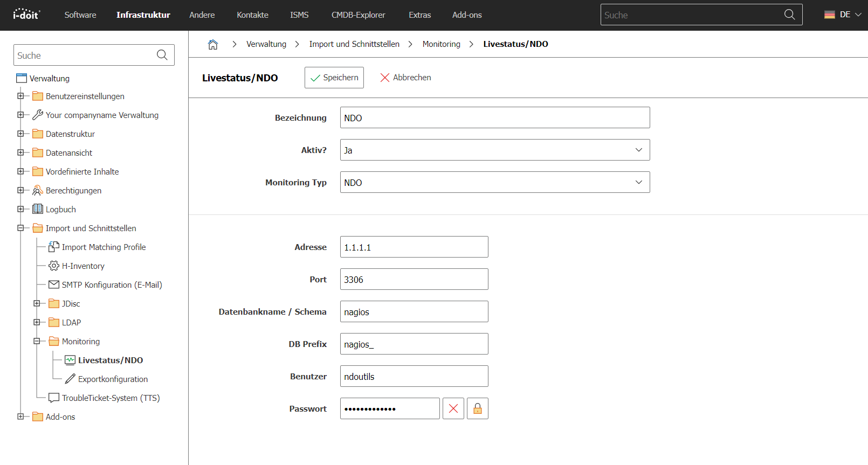Expand the Your companyname Verwaltung node
The height and width of the screenshot is (465, 868).
20,115
